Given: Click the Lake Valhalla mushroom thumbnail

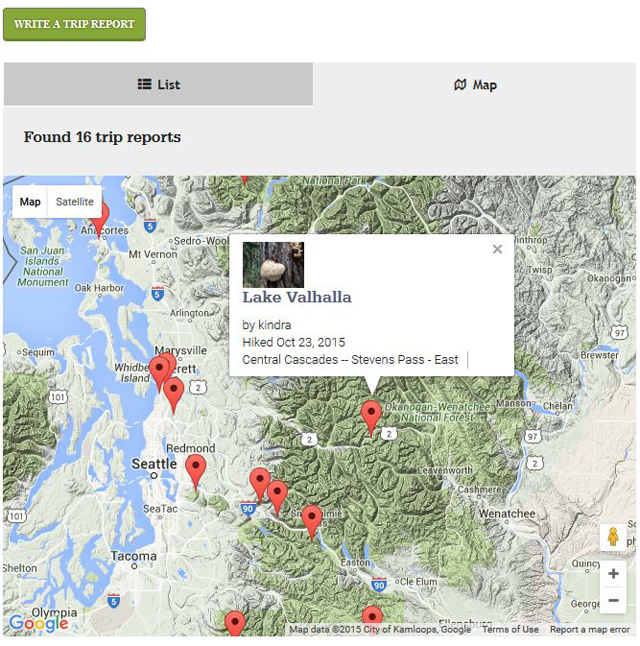Looking at the screenshot, I should tap(273, 264).
